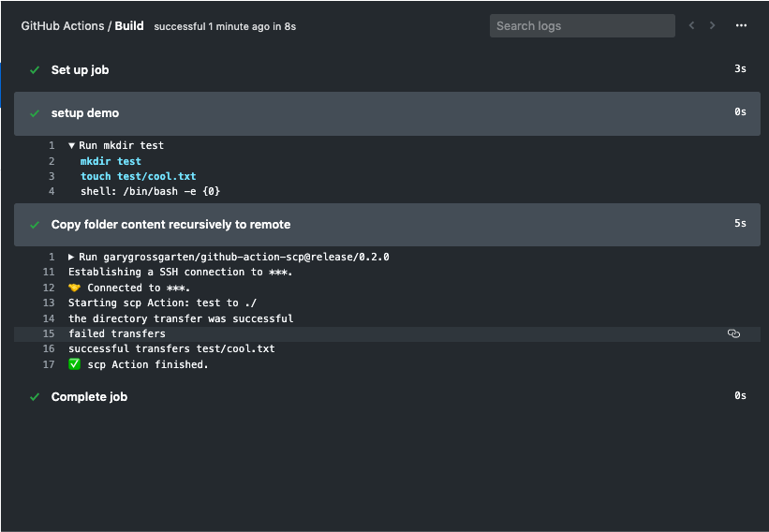This screenshot has height=532, width=769.
Task: Expand the Set up job step
Action: pyautogui.click(x=387, y=70)
